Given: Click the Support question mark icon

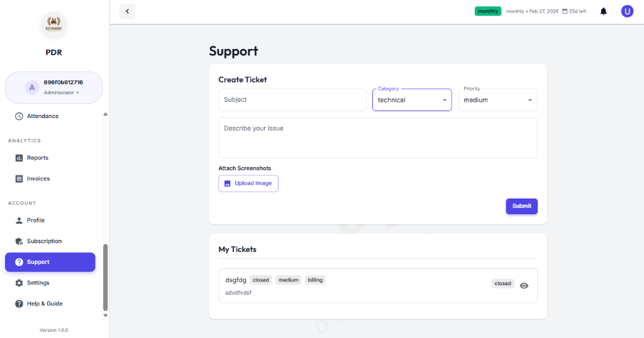Looking at the screenshot, I should pos(19,262).
